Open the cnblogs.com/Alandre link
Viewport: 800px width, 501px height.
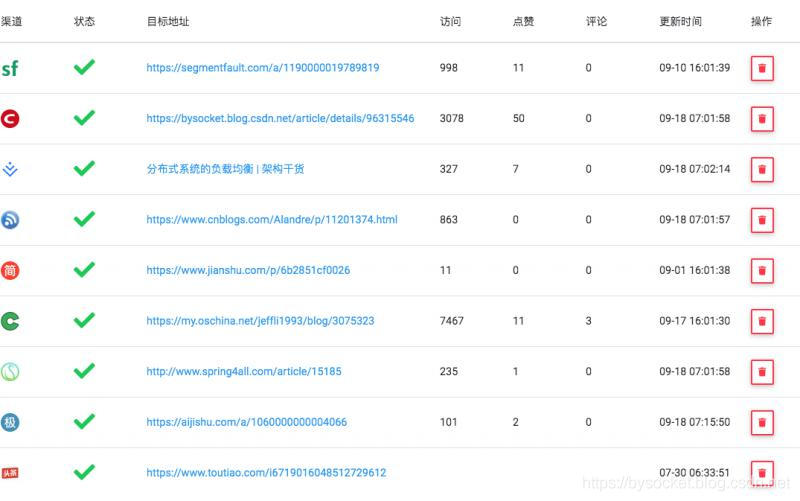(x=272, y=219)
